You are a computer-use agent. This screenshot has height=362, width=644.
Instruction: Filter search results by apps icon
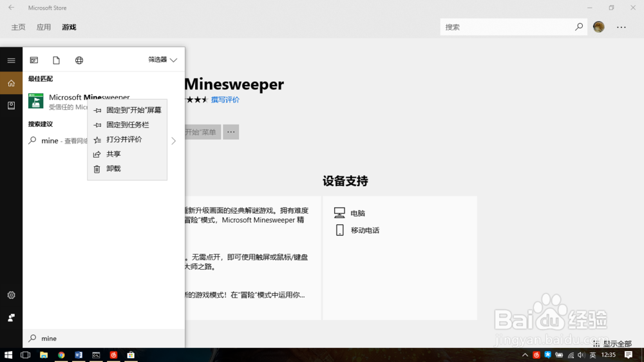34,61
